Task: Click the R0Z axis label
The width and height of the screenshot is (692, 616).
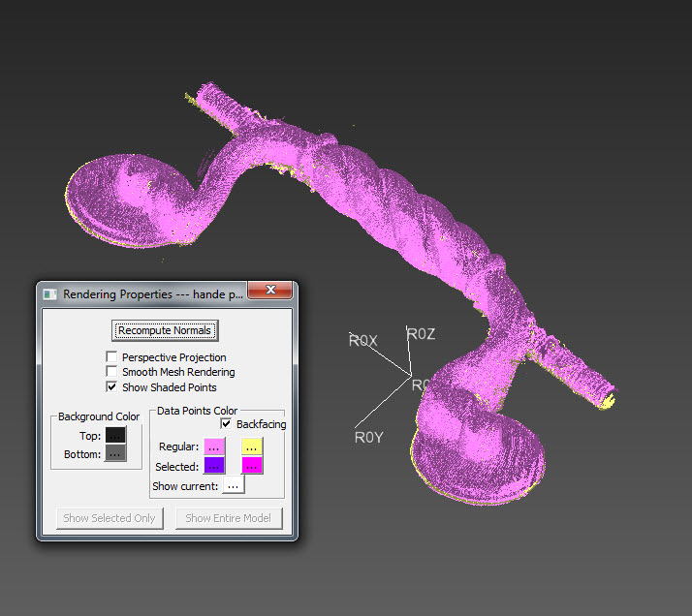Action: 421,334
